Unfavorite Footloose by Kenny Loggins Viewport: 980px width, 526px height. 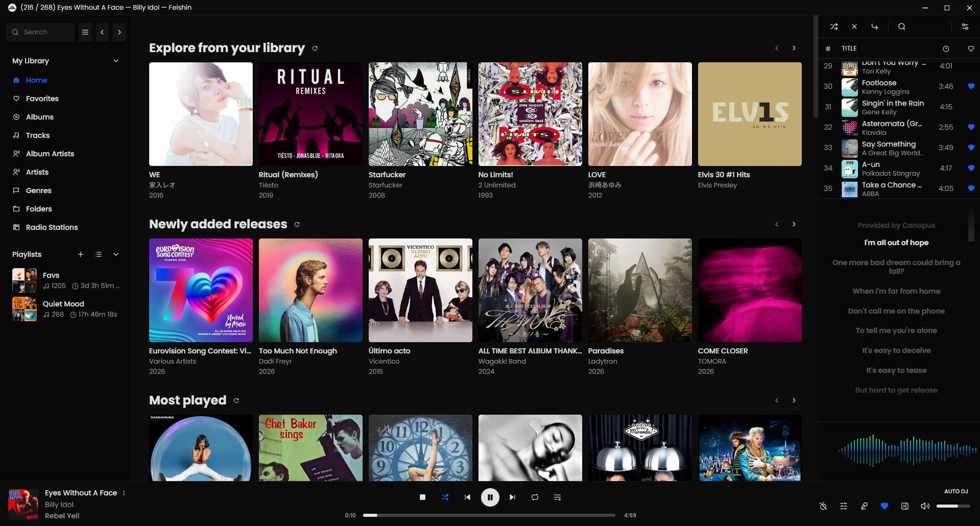tap(971, 86)
